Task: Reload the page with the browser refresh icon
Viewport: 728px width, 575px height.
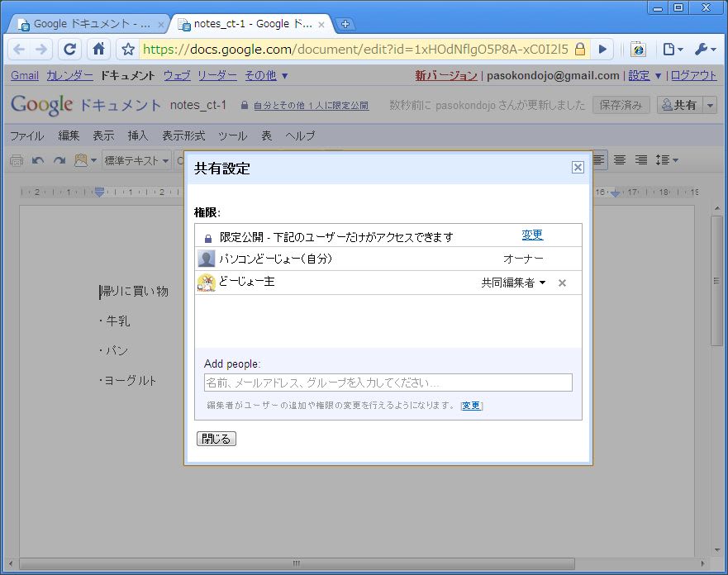Action: click(x=70, y=50)
